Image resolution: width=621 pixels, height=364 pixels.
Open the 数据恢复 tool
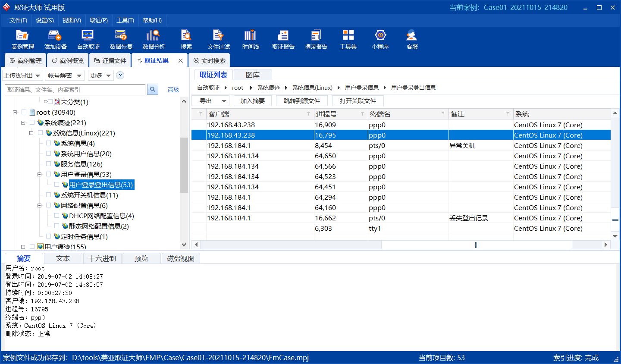pyautogui.click(x=121, y=39)
